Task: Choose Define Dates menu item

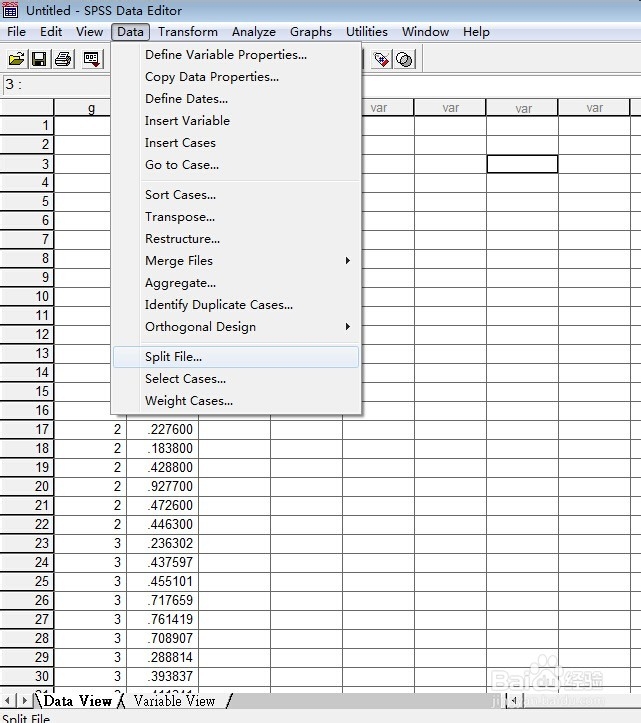Action: point(236,99)
